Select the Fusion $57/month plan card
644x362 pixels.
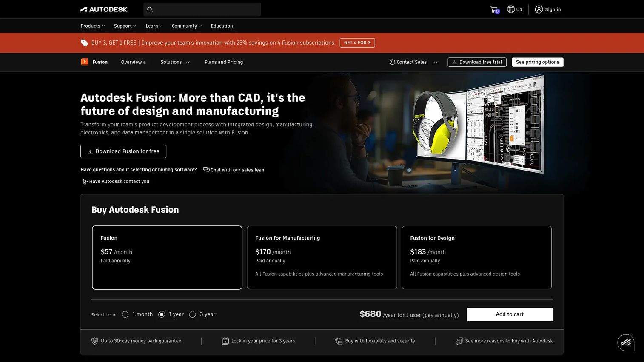pos(167,258)
